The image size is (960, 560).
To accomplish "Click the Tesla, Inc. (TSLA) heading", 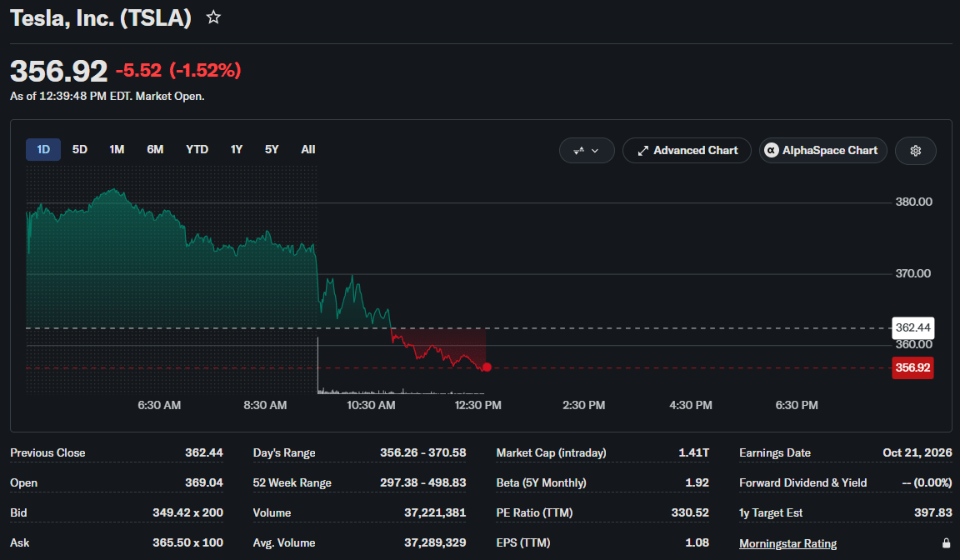I will pyautogui.click(x=101, y=17).
